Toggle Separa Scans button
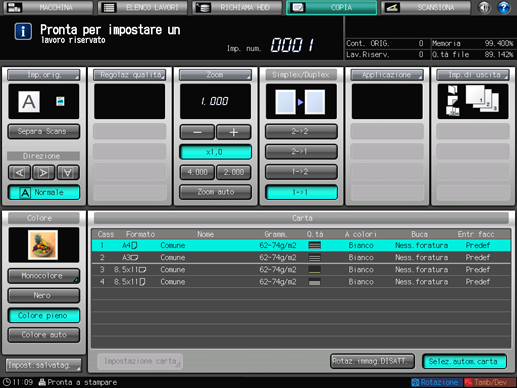This screenshot has width=517, height=388. click(44, 131)
